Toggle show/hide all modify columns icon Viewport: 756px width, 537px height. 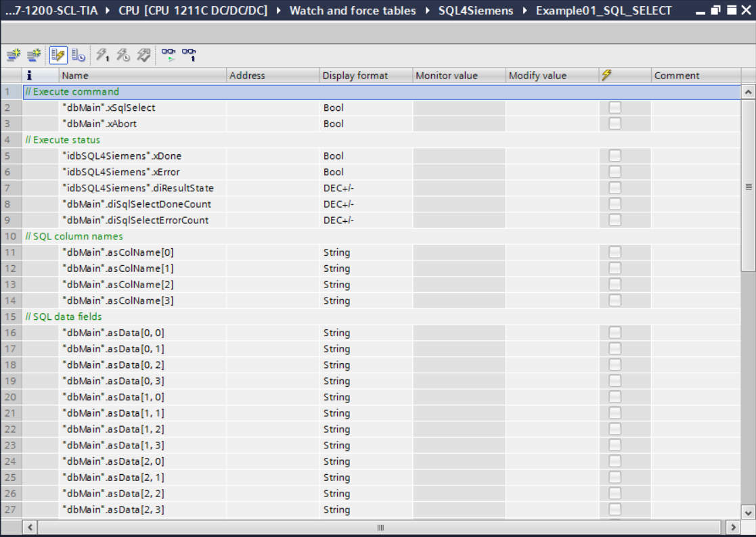[x=58, y=55]
